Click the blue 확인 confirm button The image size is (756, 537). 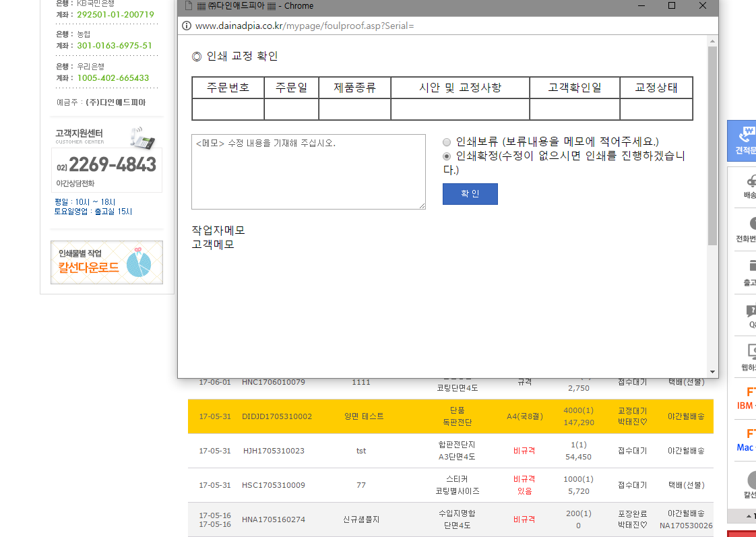pyautogui.click(x=470, y=194)
